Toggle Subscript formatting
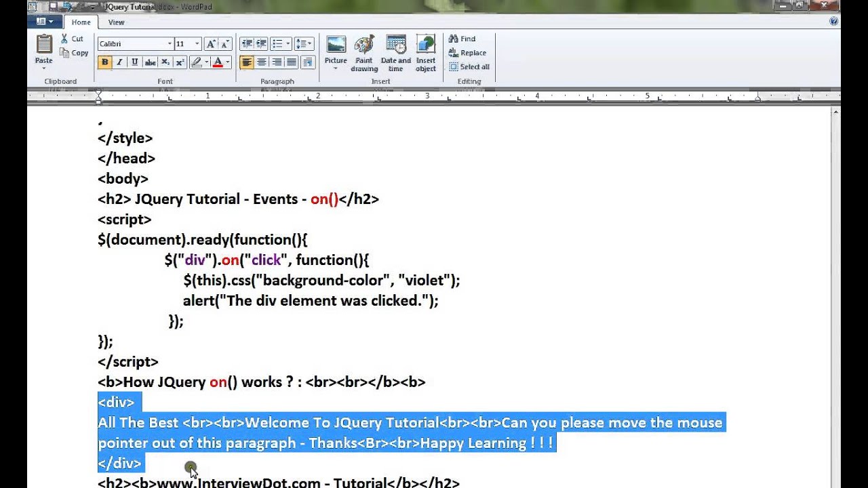This screenshot has width=868, height=488. 165,62
